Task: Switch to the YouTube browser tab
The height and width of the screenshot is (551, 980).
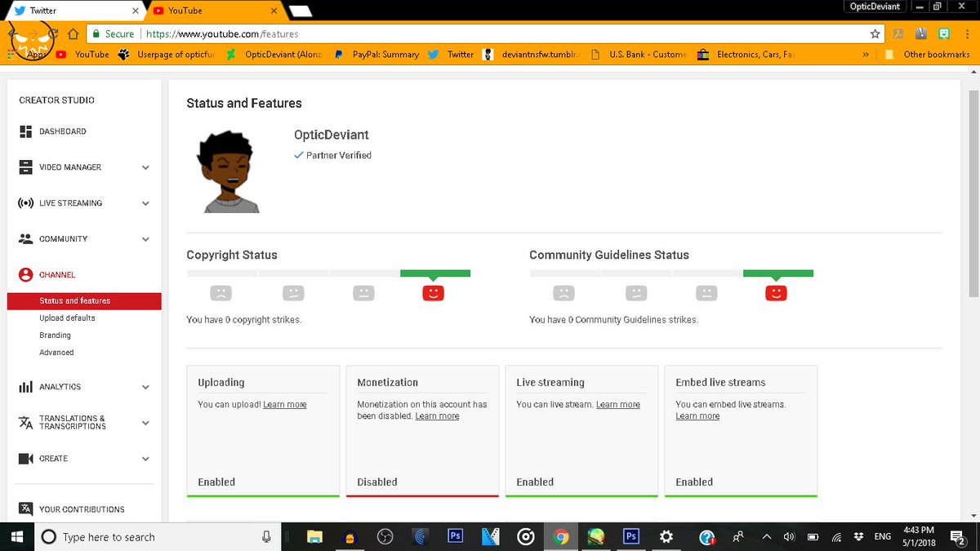Action: coord(214,11)
